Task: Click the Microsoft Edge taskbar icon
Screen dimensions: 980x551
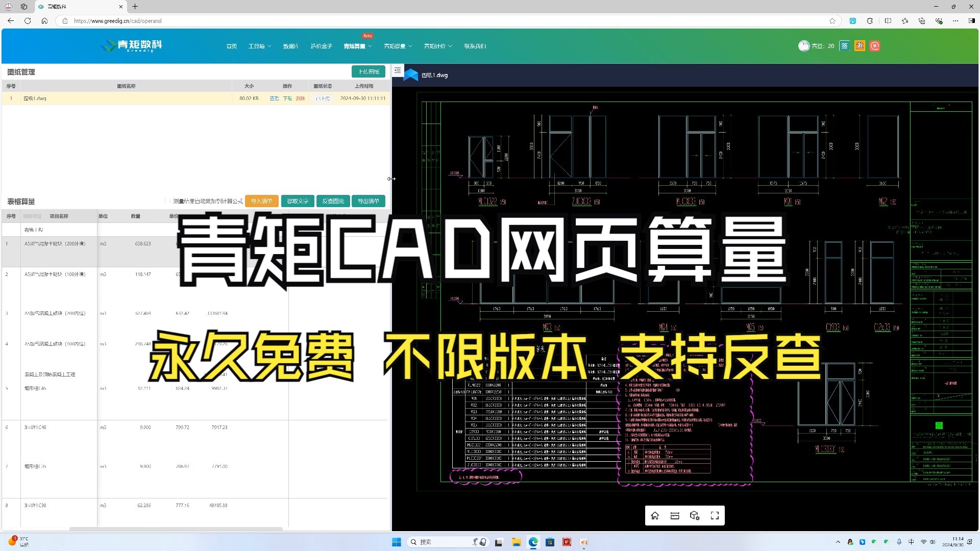Action: [x=533, y=542]
